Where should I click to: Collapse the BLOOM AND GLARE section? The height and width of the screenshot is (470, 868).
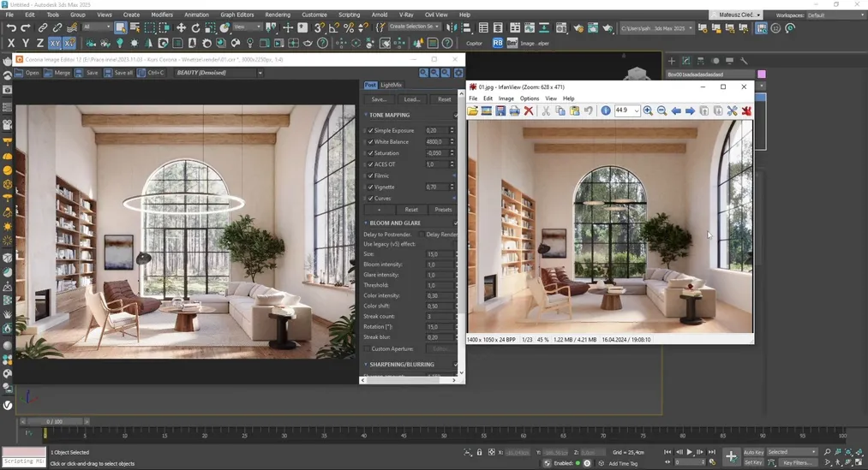394,223
